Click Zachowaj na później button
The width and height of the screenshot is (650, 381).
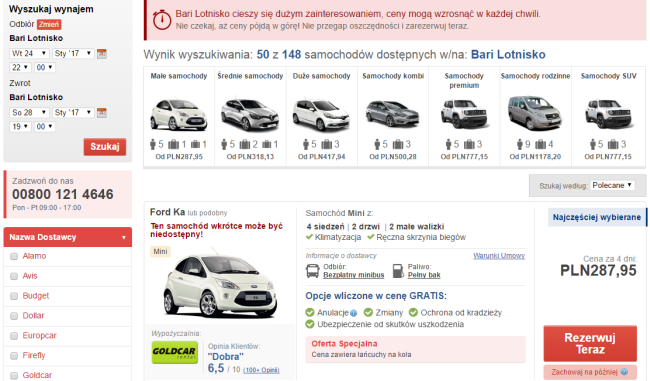[x=590, y=372]
